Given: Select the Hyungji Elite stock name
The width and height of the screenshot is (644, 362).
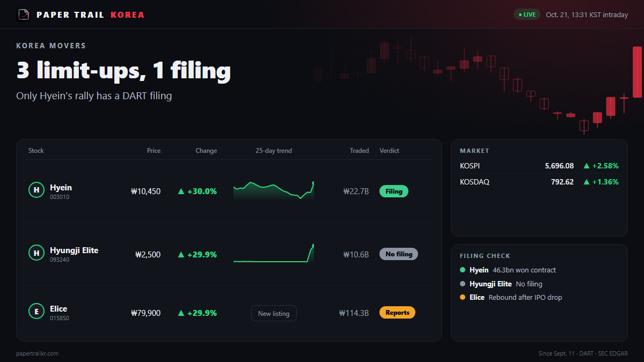Looking at the screenshot, I should 74,250.
